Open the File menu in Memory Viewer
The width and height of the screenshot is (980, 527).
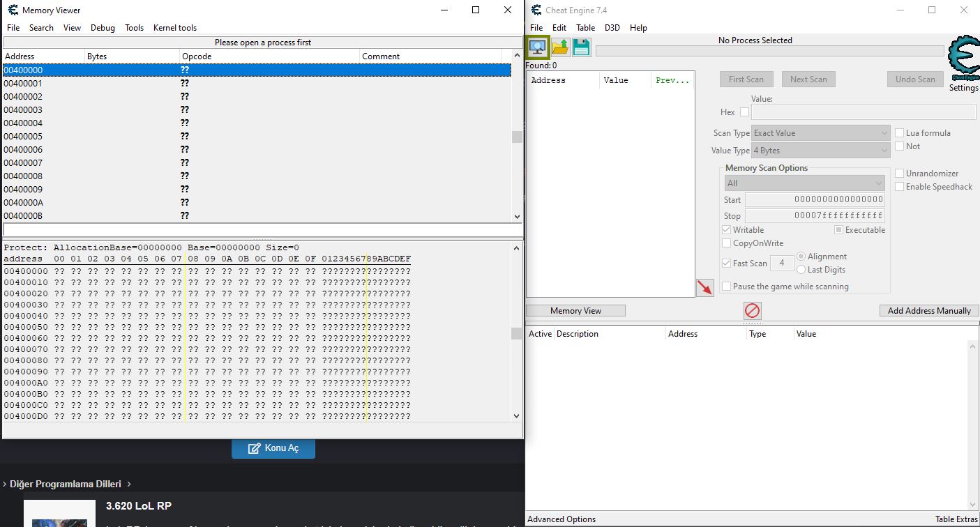[13, 28]
